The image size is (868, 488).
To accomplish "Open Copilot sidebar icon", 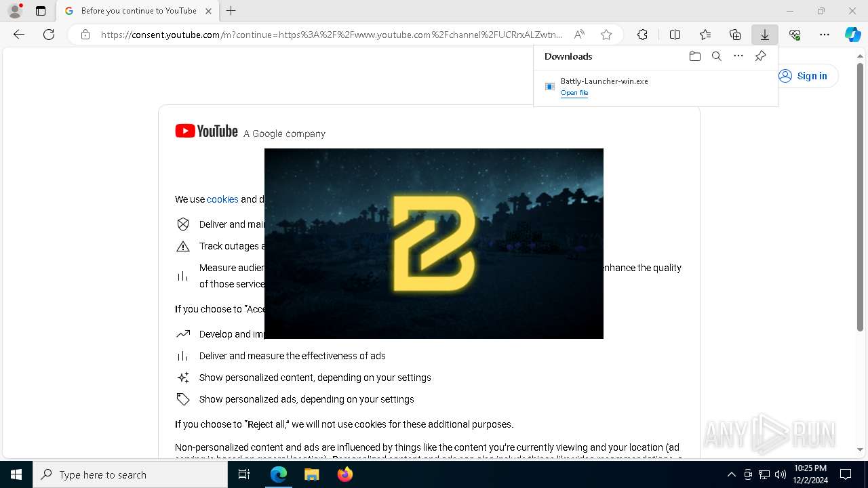I will pyautogui.click(x=853, y=35).
